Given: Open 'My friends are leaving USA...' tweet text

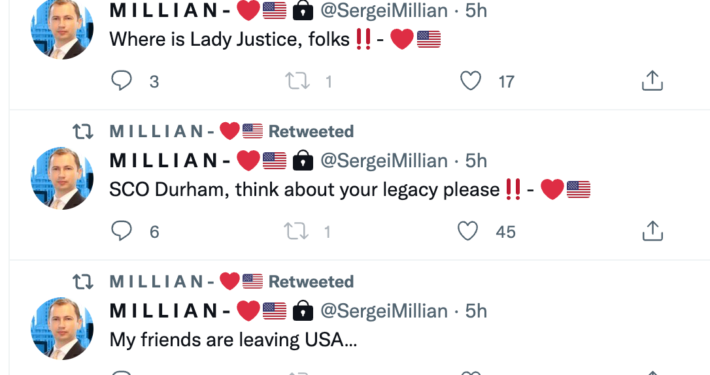Looking at the screenshot, I should tap(233, 340).
